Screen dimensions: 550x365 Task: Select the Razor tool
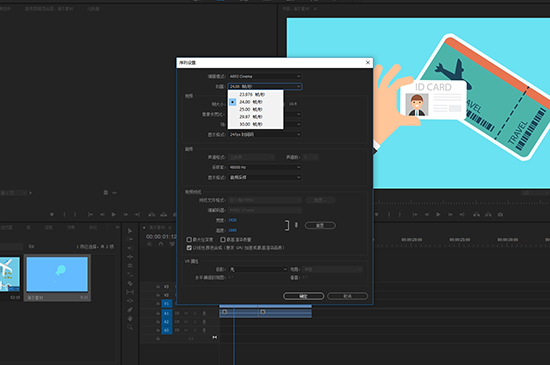(x=130, y=283)
